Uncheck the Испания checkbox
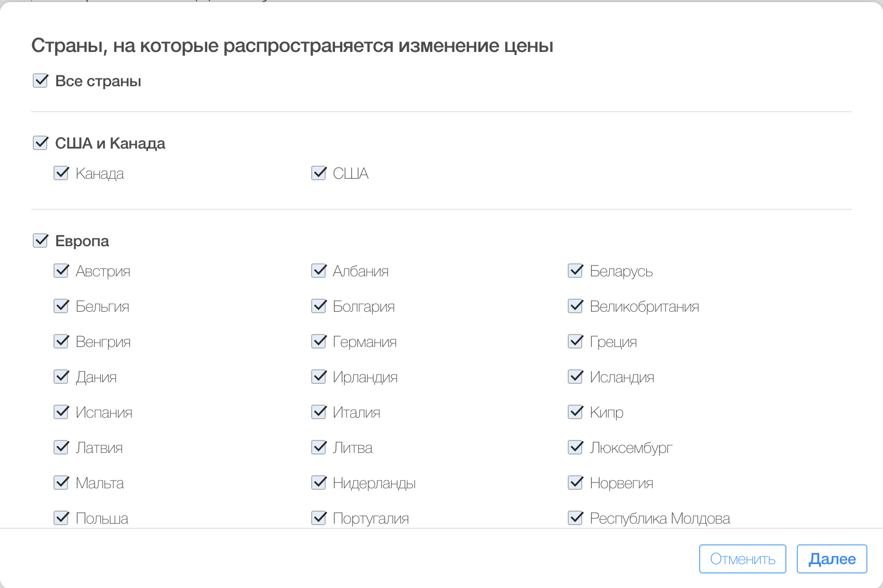 pos(61,411)
